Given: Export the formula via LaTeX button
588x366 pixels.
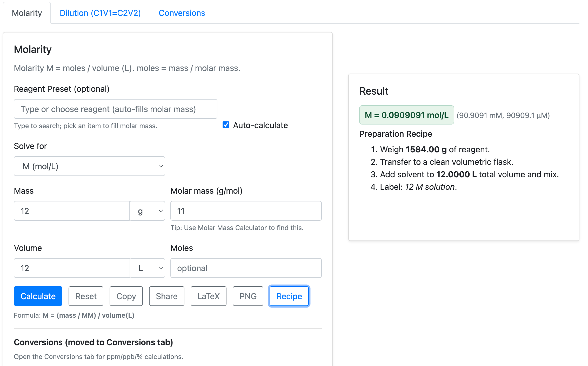Looking at the screenshot, I should click(x=209, y=296).
